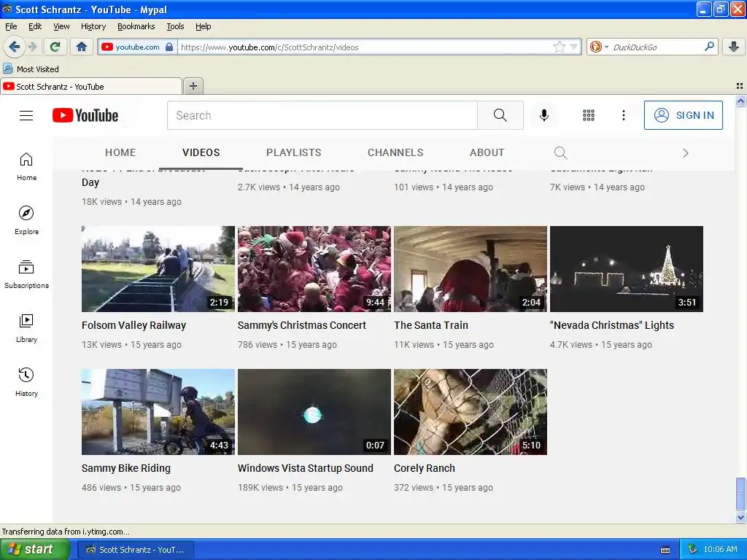The width and height of the screenshot is (747, 560).
Task: Open Tools menu
Action: point(175,26)
